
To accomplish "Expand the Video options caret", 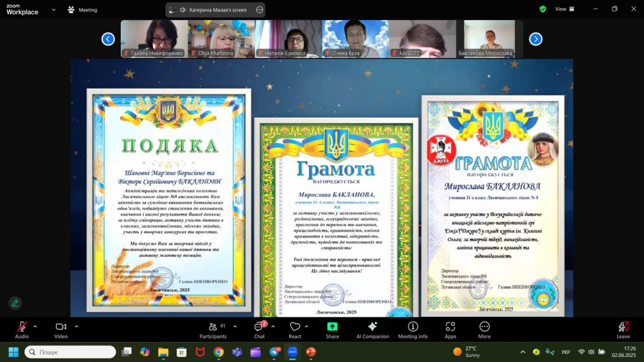I will click(x=75, y=325).
